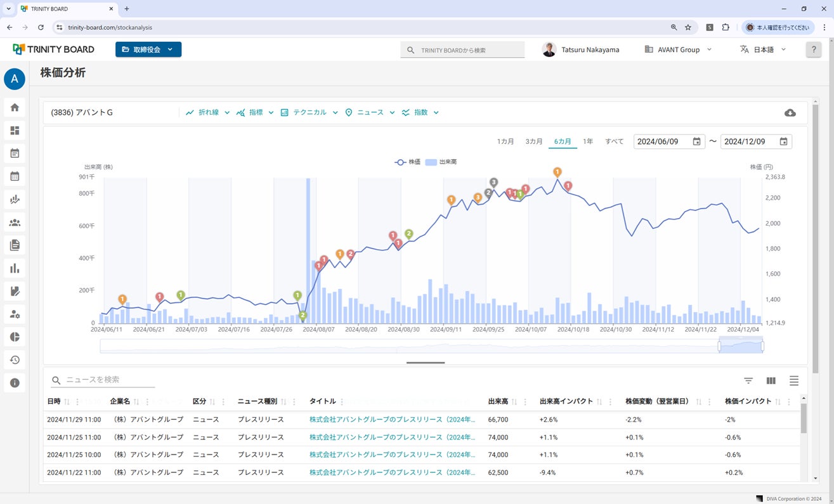Viewport: 834px width, 504px height.
Task: Open press release link dated 2024/11/29 11:00
Action: pos(392,420)
